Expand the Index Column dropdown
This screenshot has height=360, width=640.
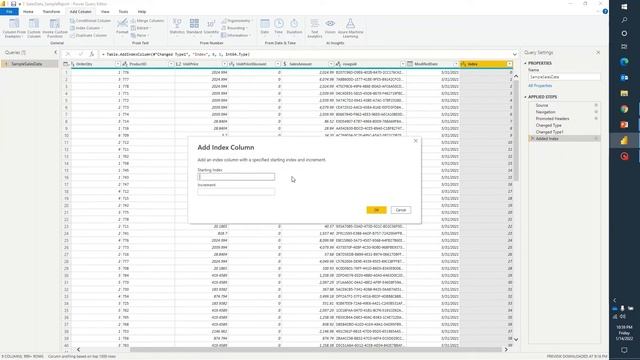pos(102,28)
